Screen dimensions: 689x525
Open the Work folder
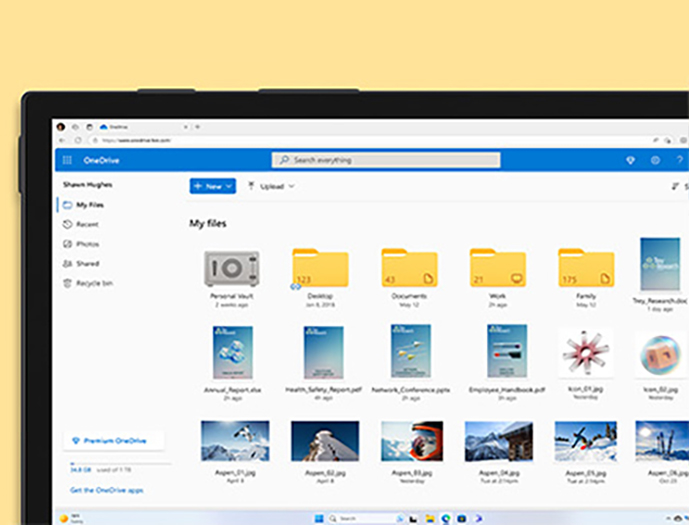pyautogui.click(x=498, y=268)
